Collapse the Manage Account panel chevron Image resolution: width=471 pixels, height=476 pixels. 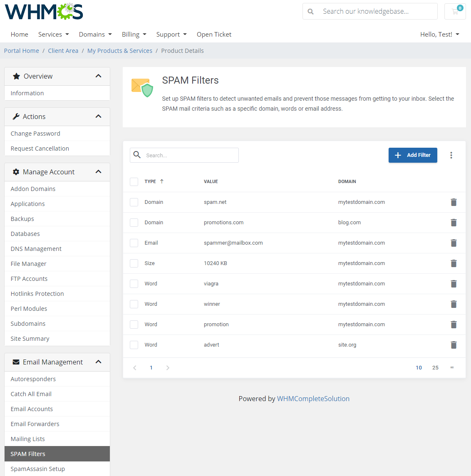pyautogui.click(x=98, y=171)
